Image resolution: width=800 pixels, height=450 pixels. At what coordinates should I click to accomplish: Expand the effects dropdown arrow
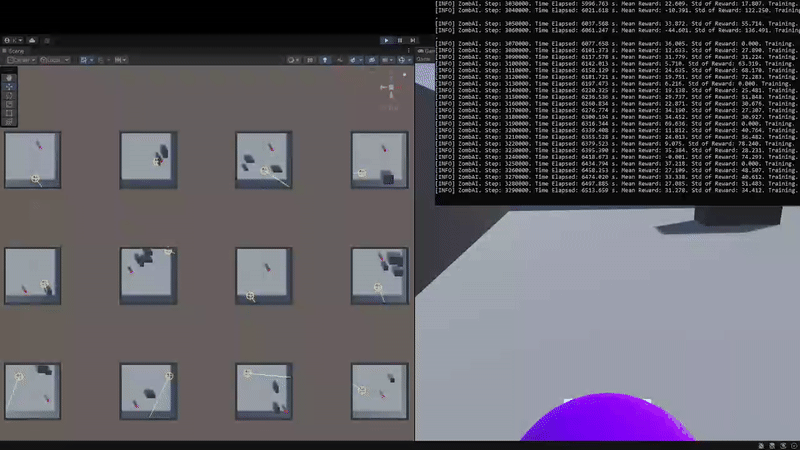tap(360, 60)
